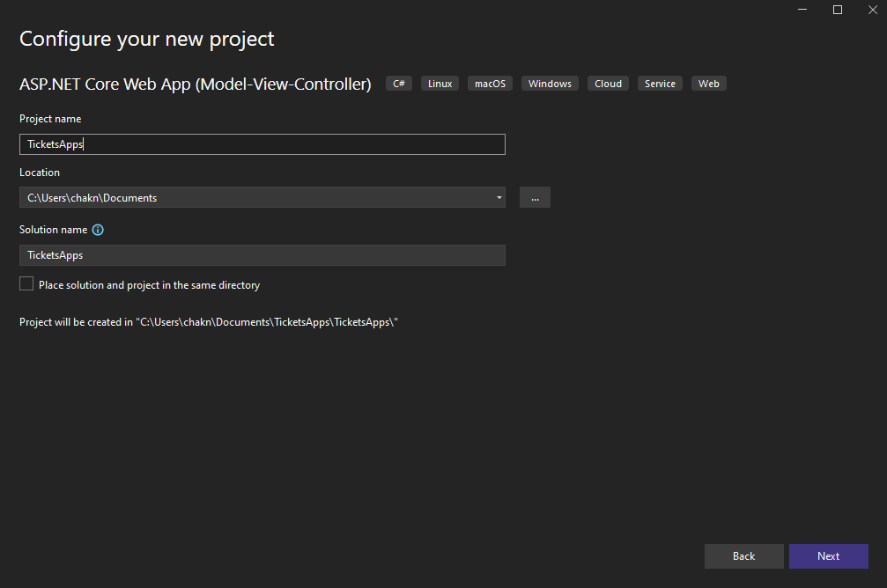Viewport: 887px width, 588px height.
Task: Open the Location dropdown arrow
Action: point(499,197)
